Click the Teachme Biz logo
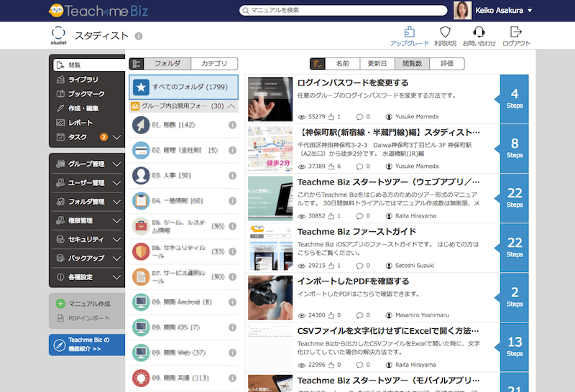The image size is (575, 392). [98, 11]
